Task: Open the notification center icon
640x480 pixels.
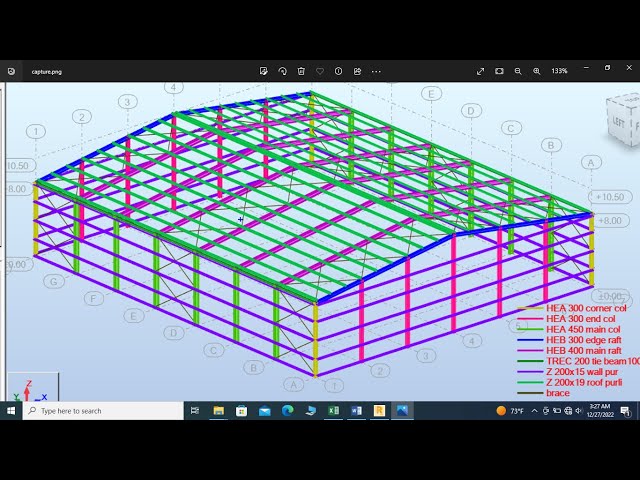Action: 625,411
